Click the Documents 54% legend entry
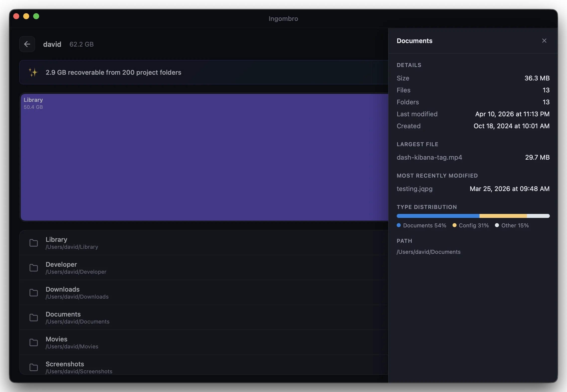This screenshot has height=392, width=567. click(x=421, y=225)
